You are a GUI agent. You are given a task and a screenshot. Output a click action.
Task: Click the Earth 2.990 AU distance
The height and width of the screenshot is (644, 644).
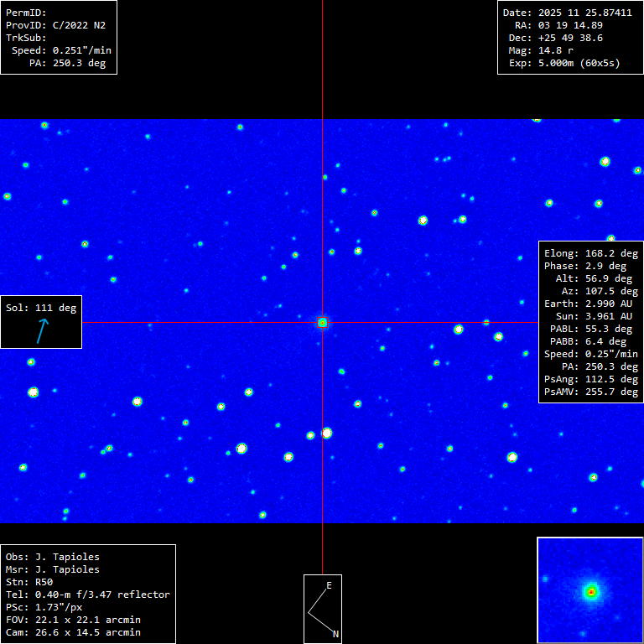(x=590, y=304)
